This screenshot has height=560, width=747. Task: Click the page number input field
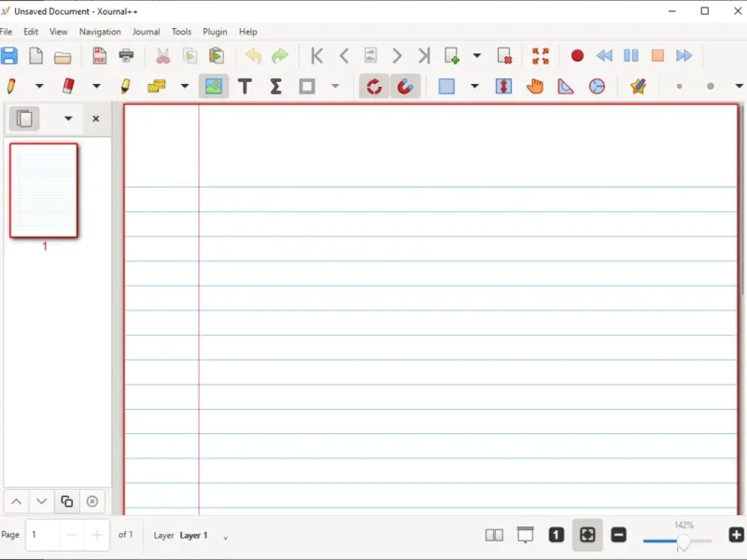click(42, 535)
